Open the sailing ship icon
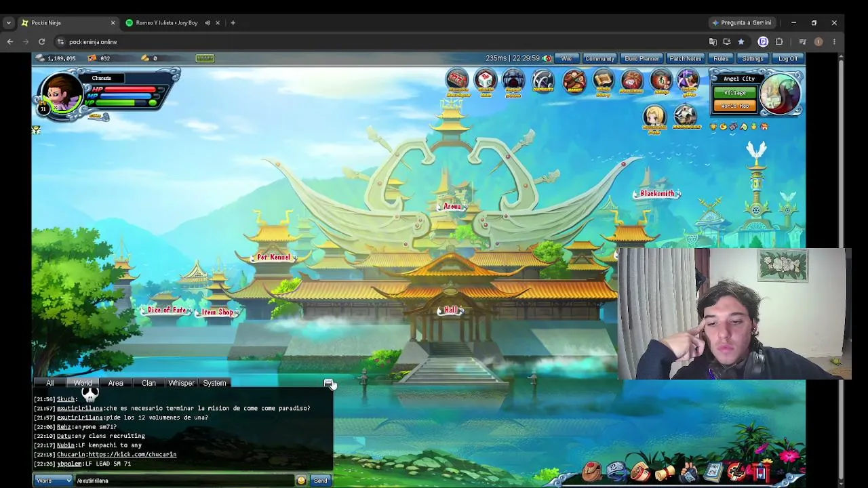This screenshot has width=868, height=488. (x=686, y=117)
